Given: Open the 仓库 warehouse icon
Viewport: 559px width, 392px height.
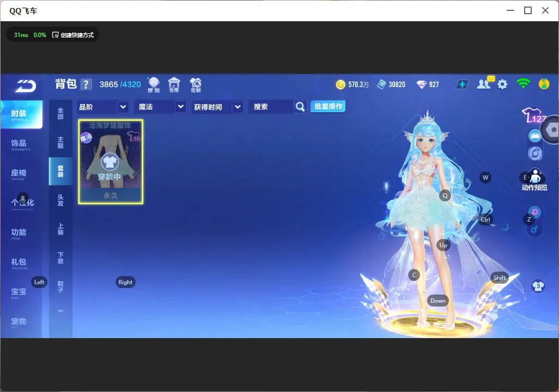Looking at the screenshot, I should pyautogui.click(x=174, y=85).
